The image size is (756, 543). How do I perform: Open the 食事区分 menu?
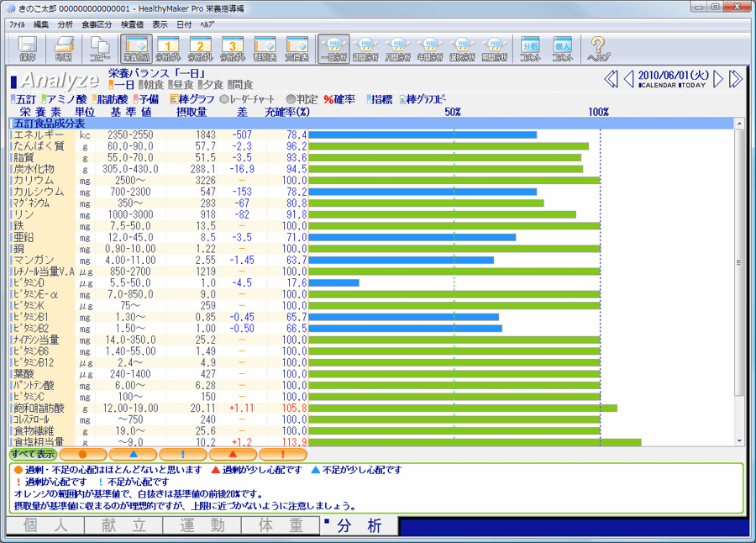point(97,24)
